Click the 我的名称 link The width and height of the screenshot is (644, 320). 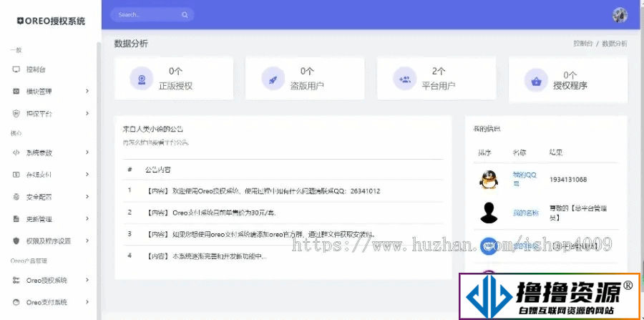pyautogui.click(x=526, y=213)
